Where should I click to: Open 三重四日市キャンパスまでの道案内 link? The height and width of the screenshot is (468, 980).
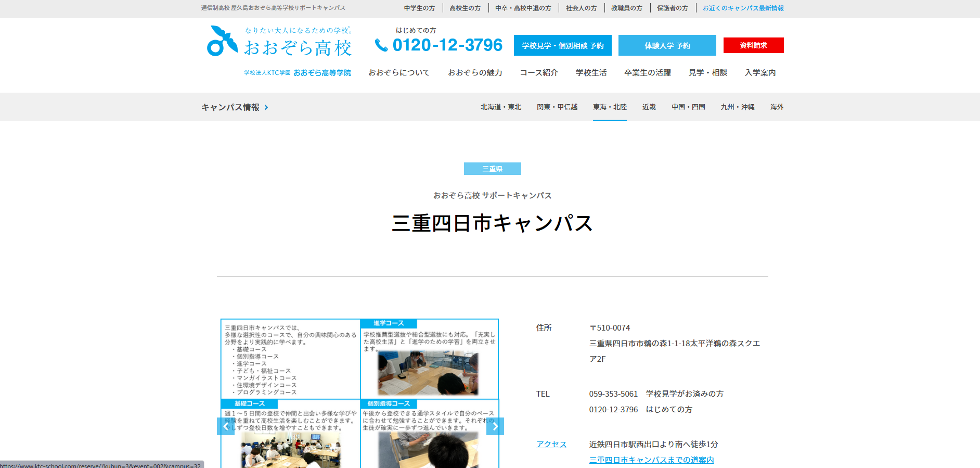tap(651, 460)
